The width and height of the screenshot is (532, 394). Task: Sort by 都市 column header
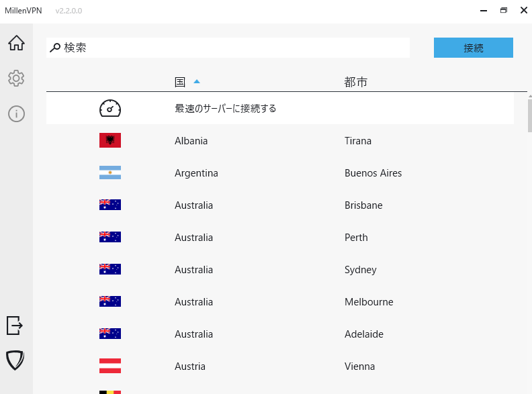click(355, 82)
